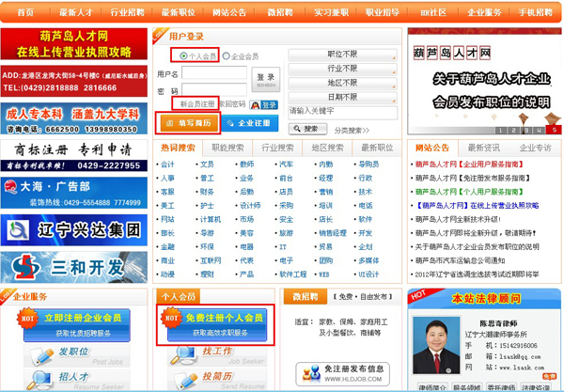The image size is (564, 392).
Task: Switch to the 最新资讯 tab
Action: 483,148
